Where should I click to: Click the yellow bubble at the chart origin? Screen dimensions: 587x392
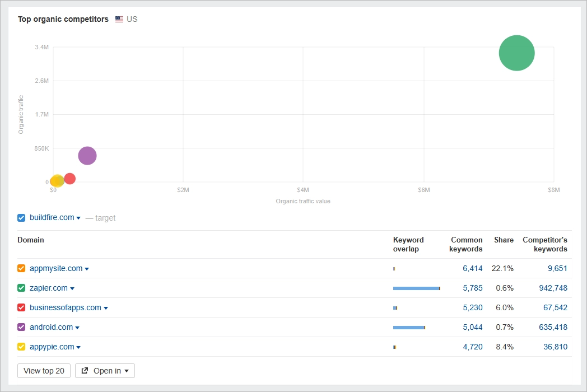(57, 181)
